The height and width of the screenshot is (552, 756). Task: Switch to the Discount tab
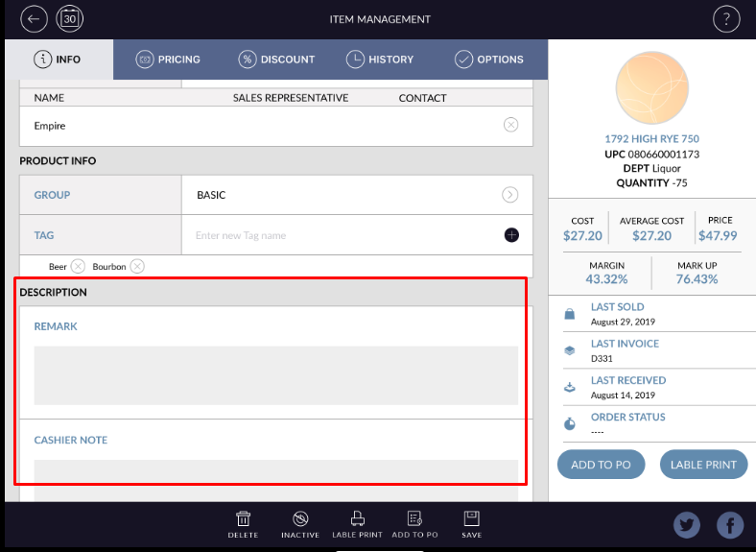coord(276,60)
